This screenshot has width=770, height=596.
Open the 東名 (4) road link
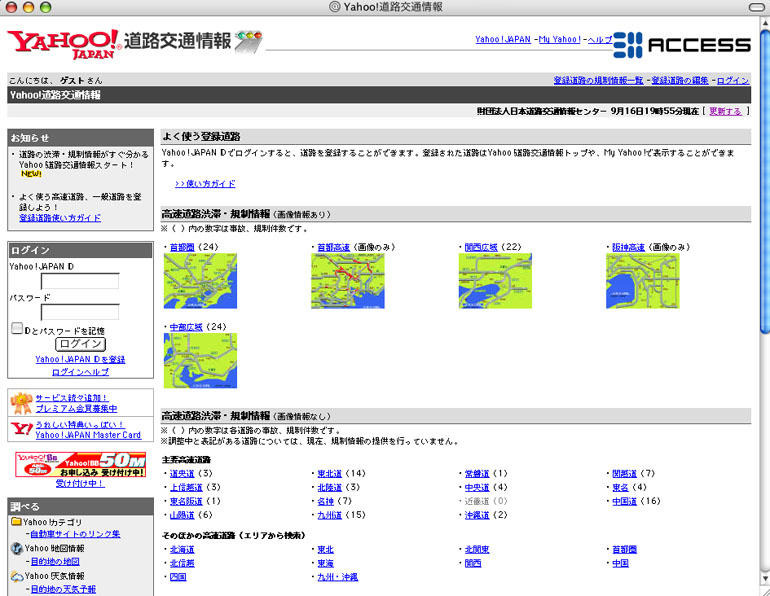(x=620, y=488)
